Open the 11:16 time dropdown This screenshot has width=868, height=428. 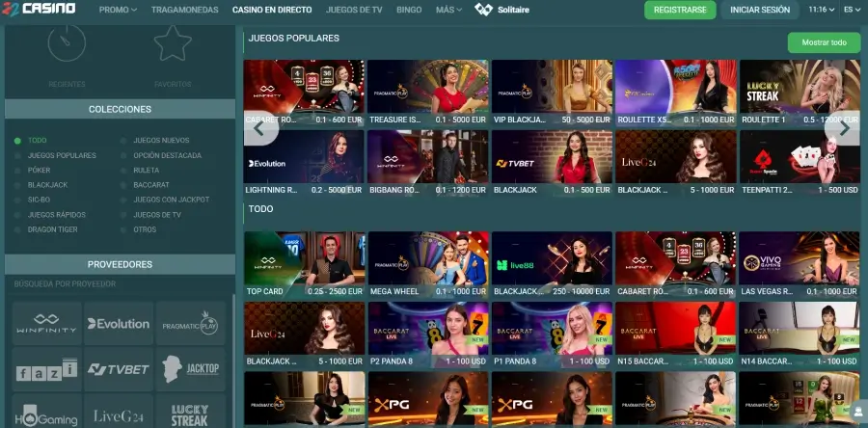pyautogui.click(x=822, y=10)
